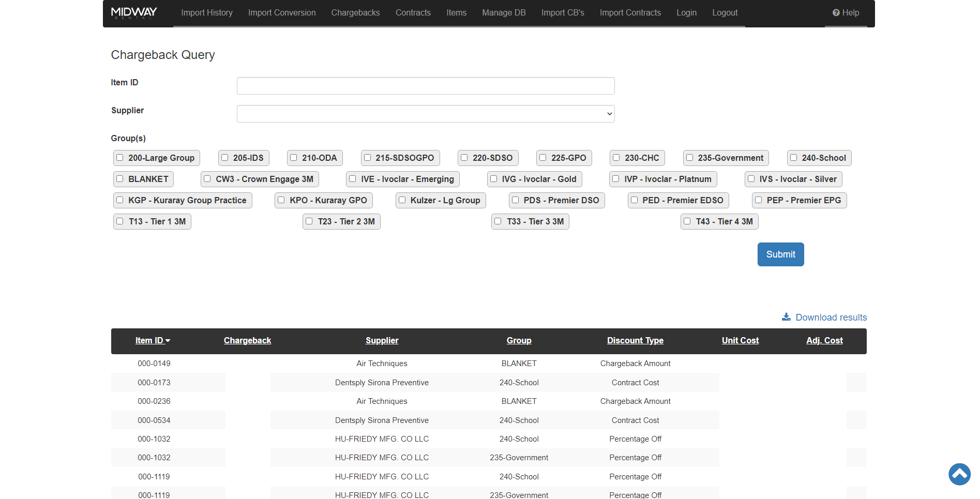Open Manage DB from the navigation bar
Screen dimensions: 980x499
504,13
